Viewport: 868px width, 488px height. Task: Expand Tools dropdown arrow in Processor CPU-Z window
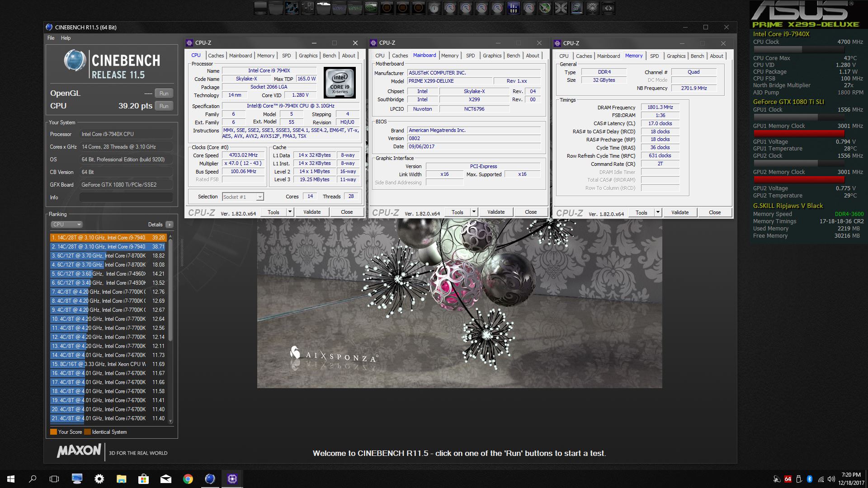290,212
